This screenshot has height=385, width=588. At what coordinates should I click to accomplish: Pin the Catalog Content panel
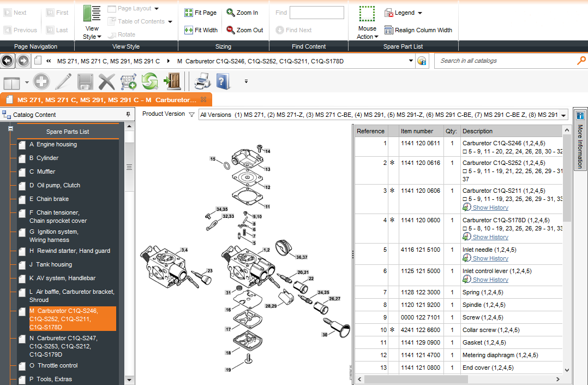pos(128,115)
